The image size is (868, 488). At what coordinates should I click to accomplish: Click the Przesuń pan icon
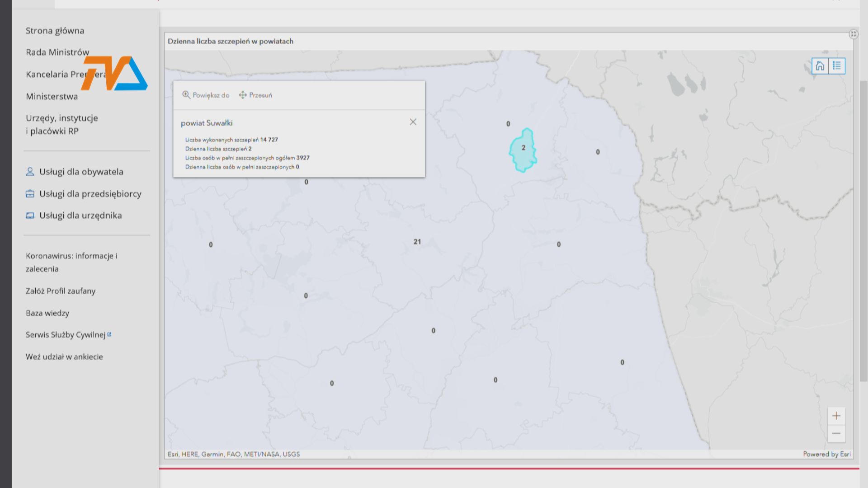[x=243, y=95]
